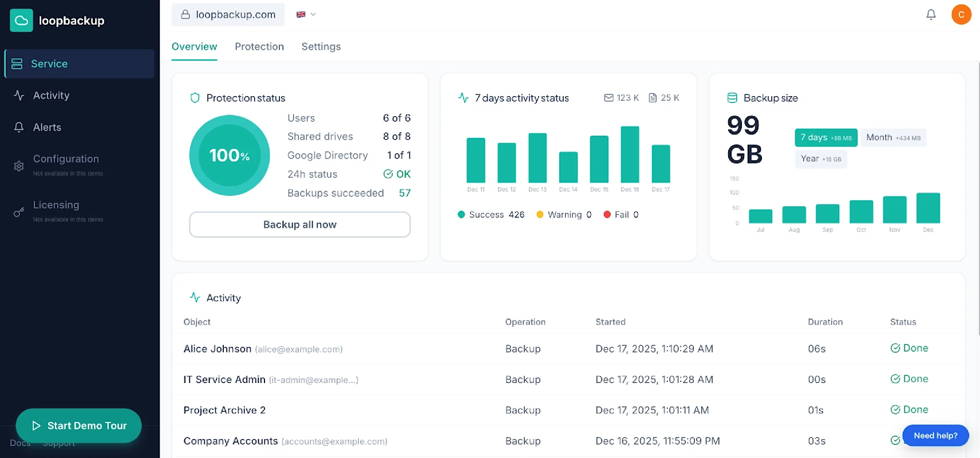Start the Demo Tour

point(78,425)
